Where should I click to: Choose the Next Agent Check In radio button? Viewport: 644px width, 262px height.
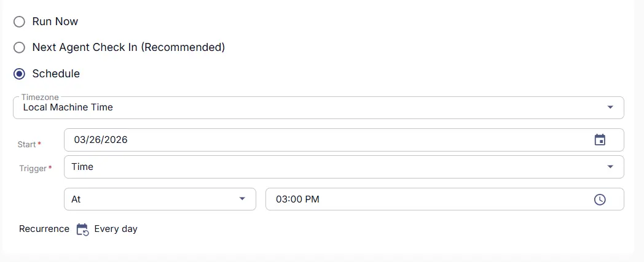(x=20, y=47)
